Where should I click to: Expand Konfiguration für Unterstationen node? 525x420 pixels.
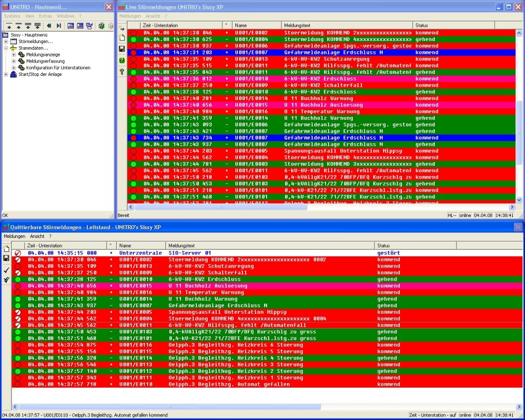(x=14, y=68)
